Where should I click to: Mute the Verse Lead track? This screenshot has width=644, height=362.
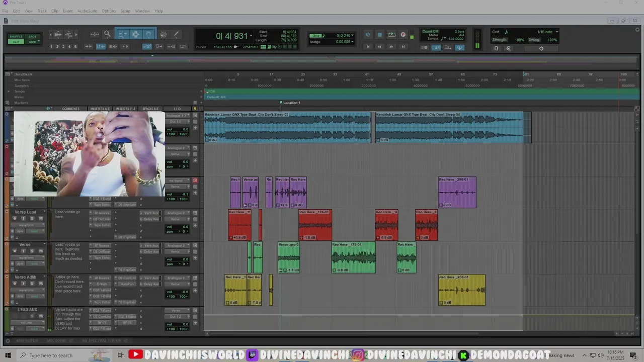41,218
